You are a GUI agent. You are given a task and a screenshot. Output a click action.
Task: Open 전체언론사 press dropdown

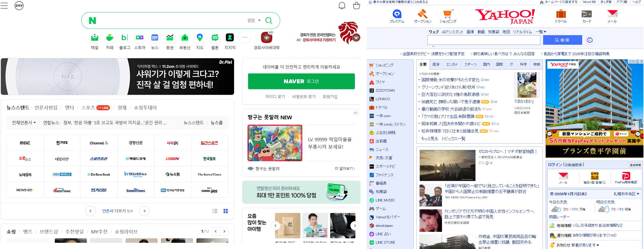coord(24,123)
